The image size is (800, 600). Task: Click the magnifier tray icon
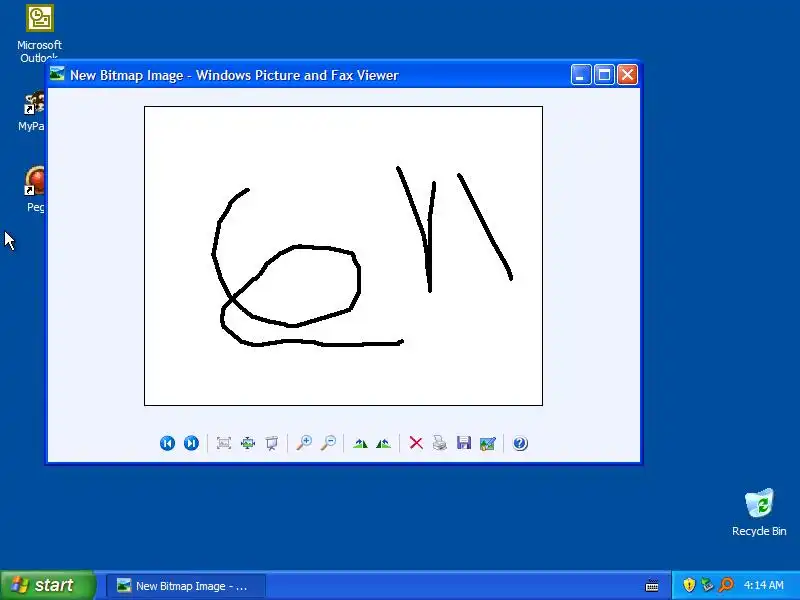(x=726, y=585)
